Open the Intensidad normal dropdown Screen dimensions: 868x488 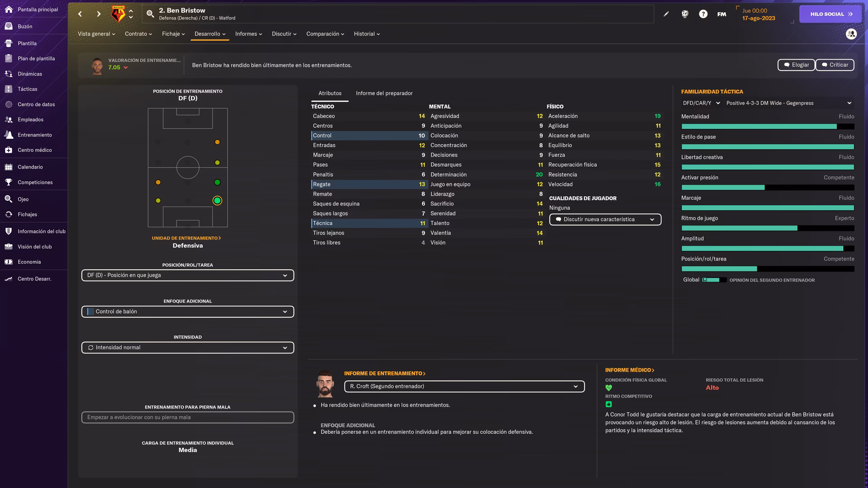tap(187, 347)
